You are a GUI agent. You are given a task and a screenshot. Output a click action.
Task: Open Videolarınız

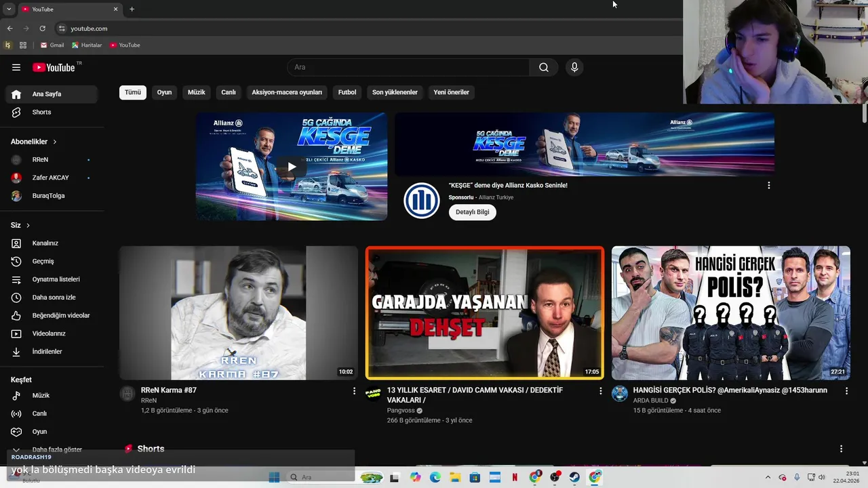point(52,333)
